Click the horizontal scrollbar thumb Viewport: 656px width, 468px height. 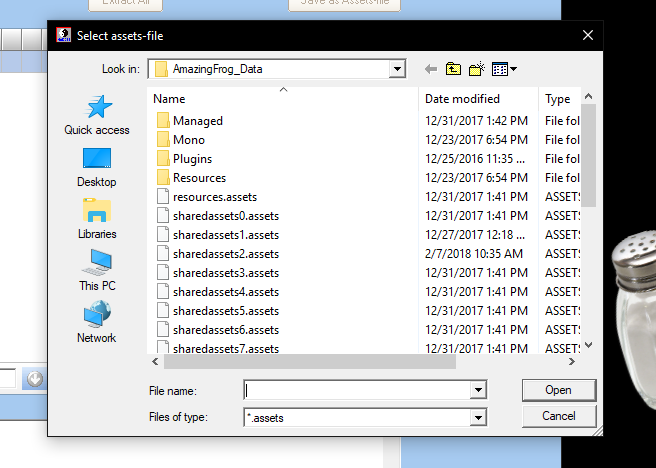tap(310, 361)
